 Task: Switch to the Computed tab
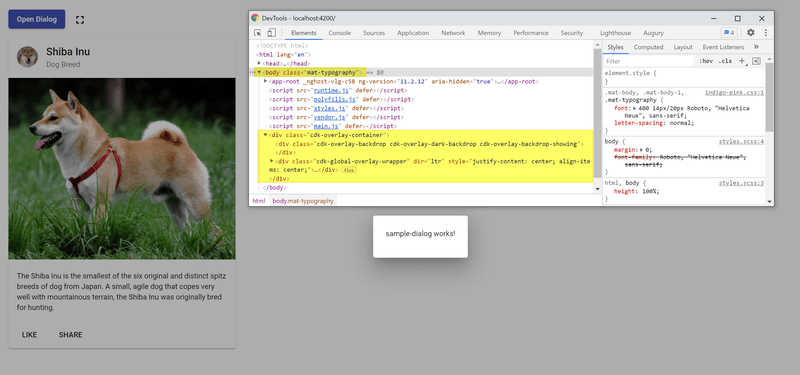(x=648, y=47)
